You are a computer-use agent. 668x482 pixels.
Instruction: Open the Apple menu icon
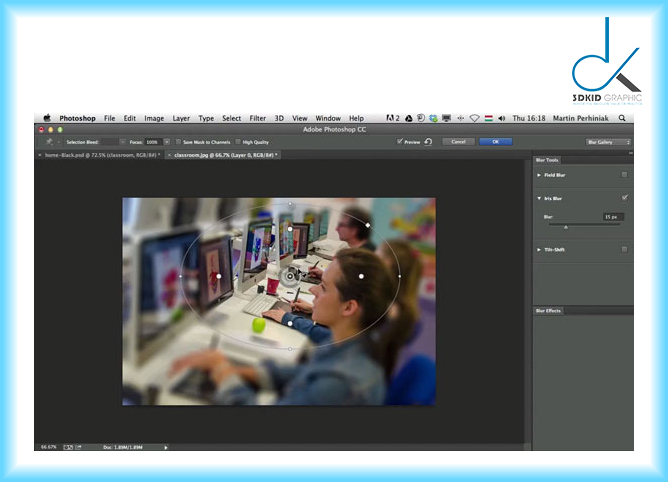coord(46,118)
